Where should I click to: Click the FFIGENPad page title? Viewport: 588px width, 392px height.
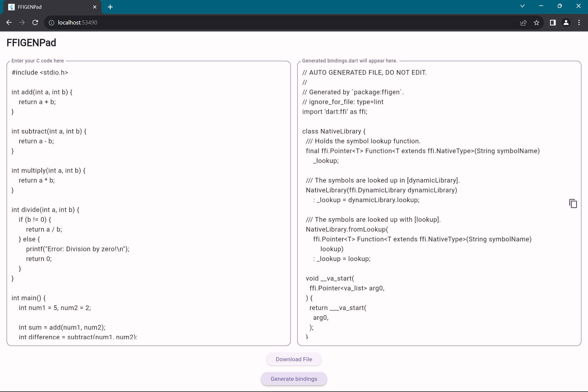point(31,43)
